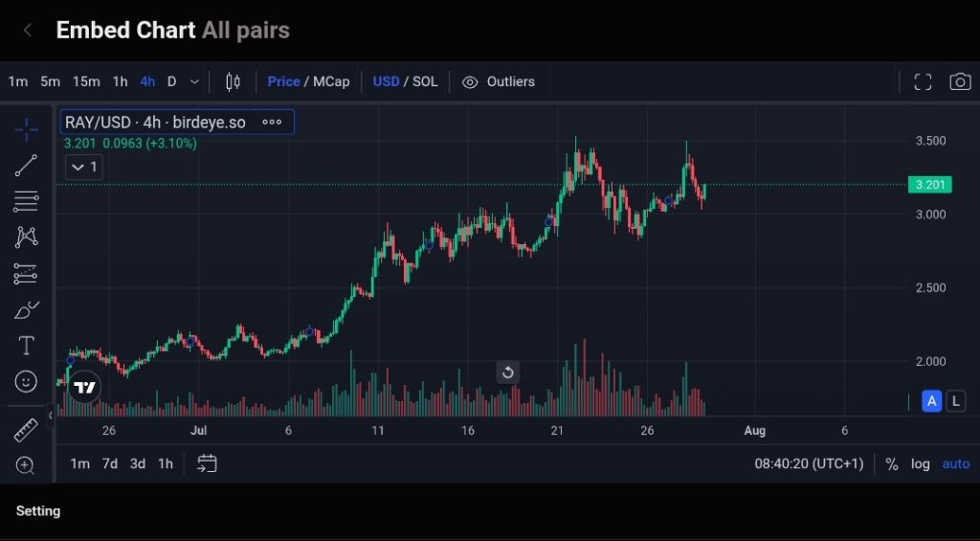
Task: Open the RAY/USD legend more options
Action: [x=272, y=123]
